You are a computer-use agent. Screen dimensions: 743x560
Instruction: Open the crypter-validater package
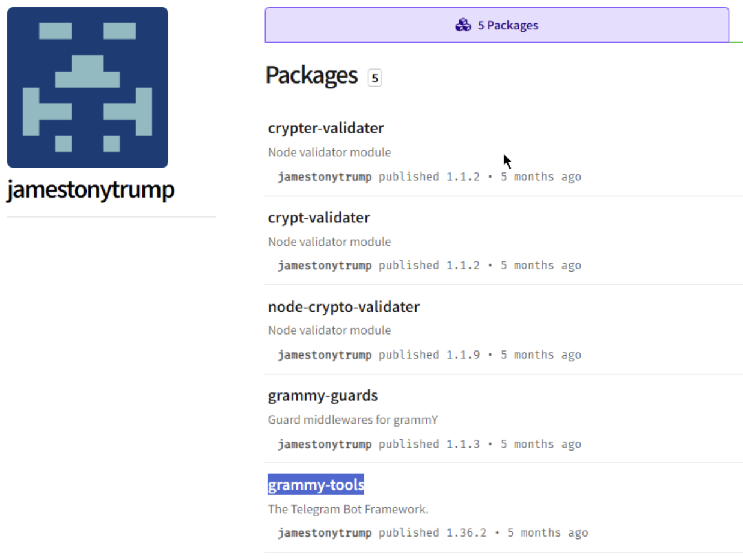click(326, 128)
